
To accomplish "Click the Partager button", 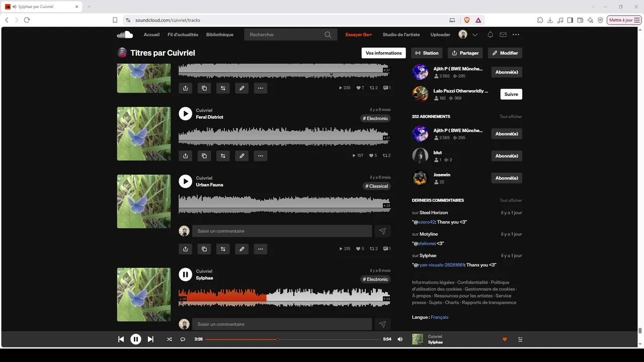I will 465,53.
